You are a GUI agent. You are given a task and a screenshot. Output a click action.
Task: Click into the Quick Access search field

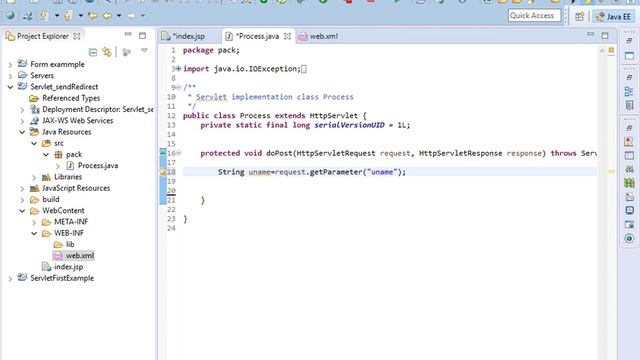tap(534, 16)
